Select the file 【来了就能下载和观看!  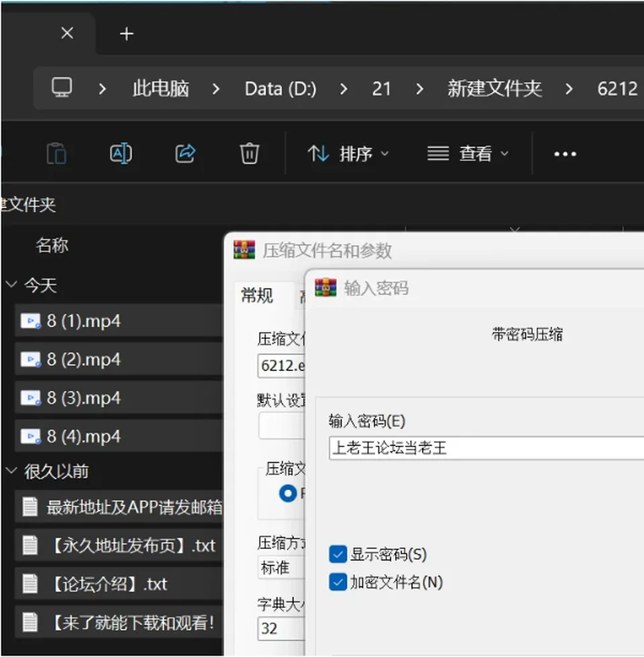(x=119, y=623)
